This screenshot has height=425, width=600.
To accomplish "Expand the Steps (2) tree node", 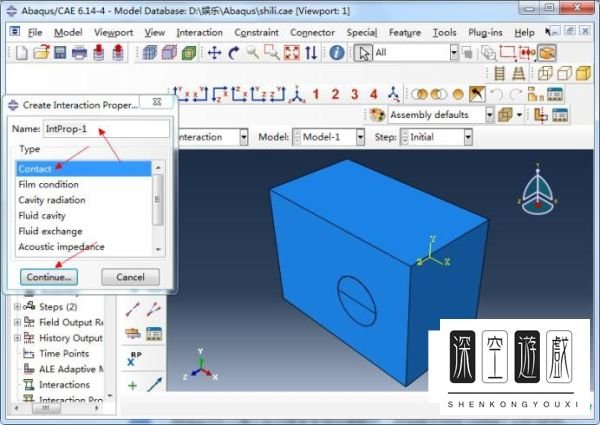I will tap(17, 306).
